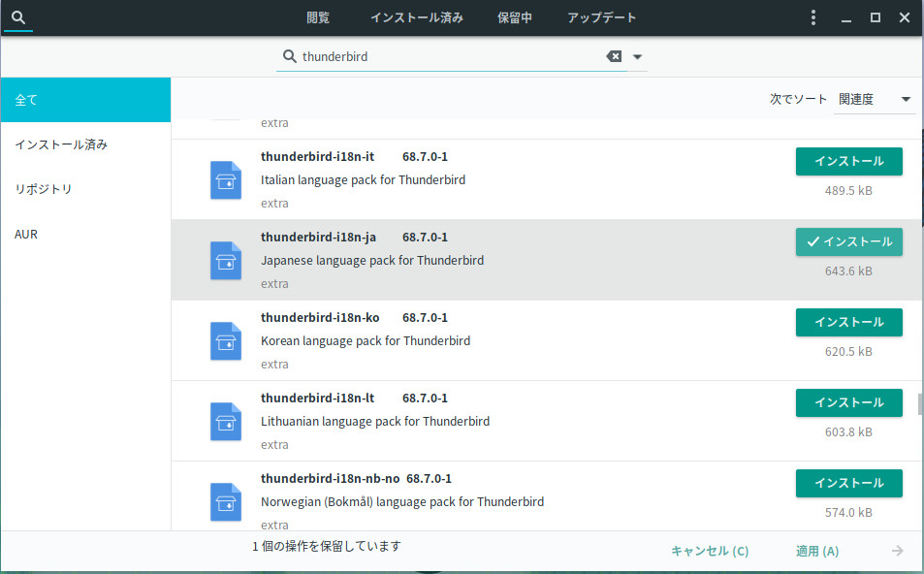Screen dimensions: 924x574
Task: Switch to the 閲覧 tab
Action: click(318, 17)
